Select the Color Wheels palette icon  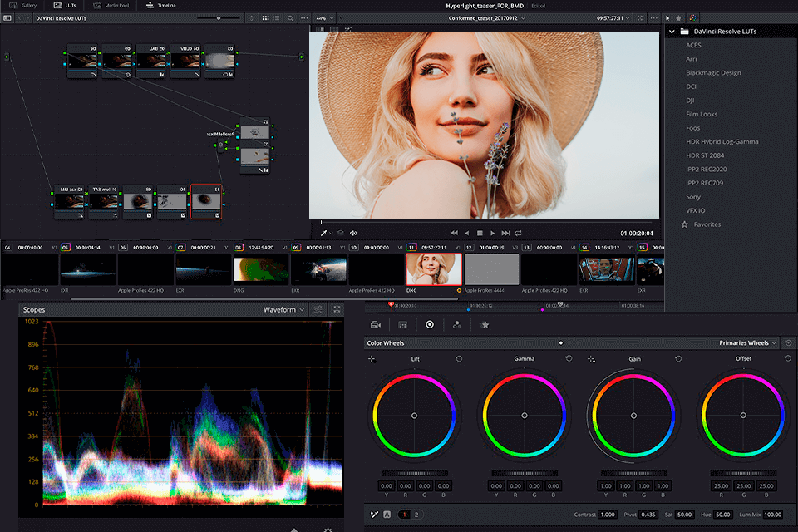[x=430, y=325]
